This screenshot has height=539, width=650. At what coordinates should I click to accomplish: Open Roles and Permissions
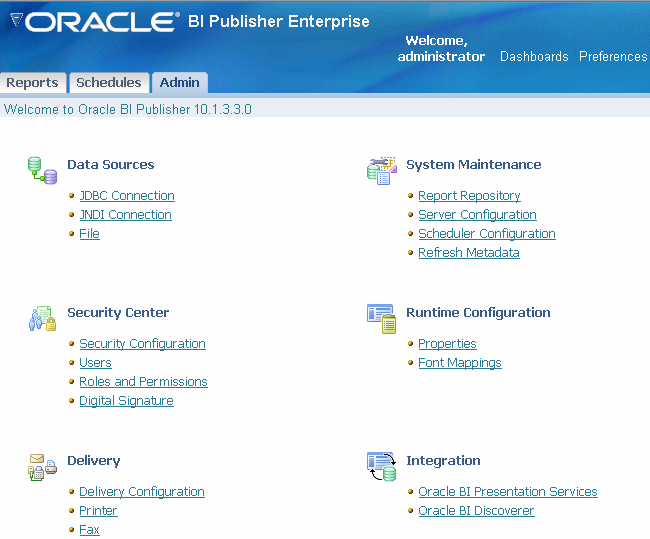[143, 382]
